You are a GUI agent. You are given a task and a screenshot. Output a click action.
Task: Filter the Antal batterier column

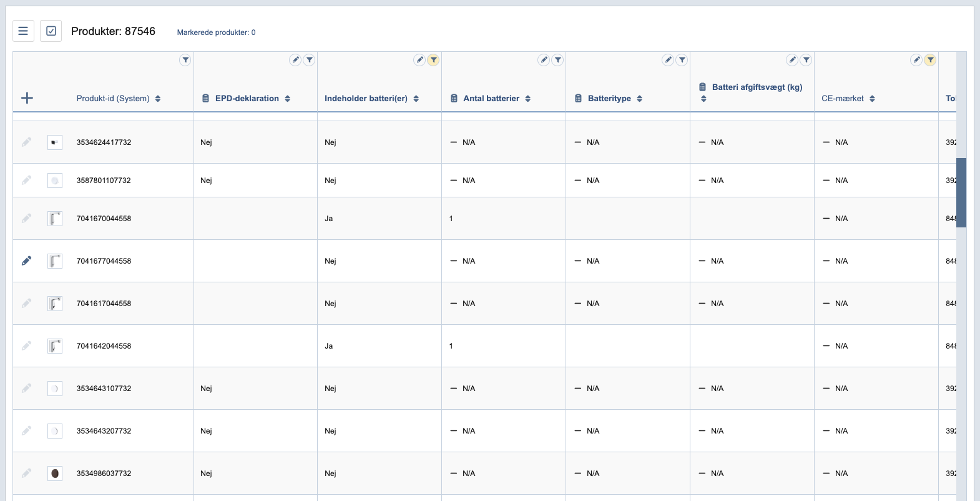[x=558, y=60]
